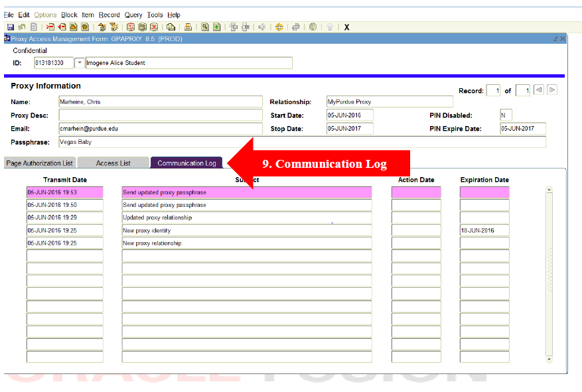Click the scrollbar down arrow in the log
The height and width of the screenshot is (392, 582).
click(x=549, y=359)
